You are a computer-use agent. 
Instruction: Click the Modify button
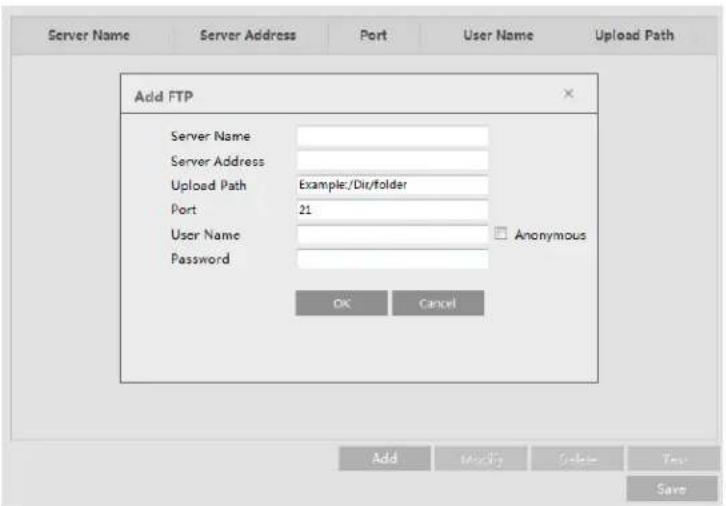tap(481, 458)
